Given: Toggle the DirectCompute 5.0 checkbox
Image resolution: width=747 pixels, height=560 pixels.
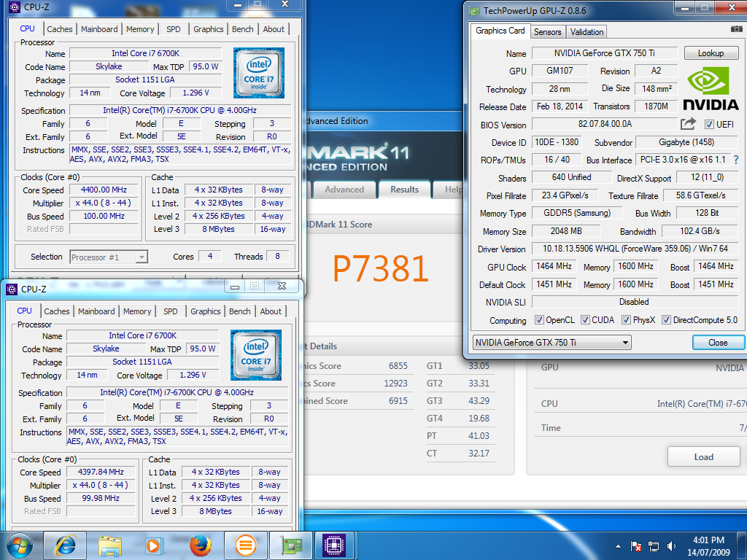Looking at the screenshot, I should (667, 319).
